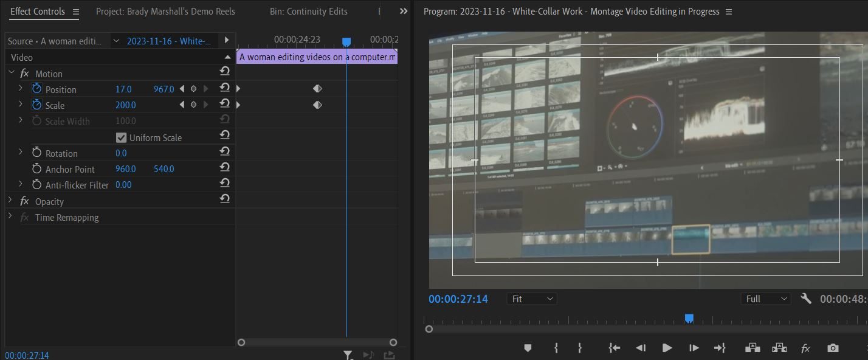
Task: Export frame with camera icon
Action: [x=833, y=348]
